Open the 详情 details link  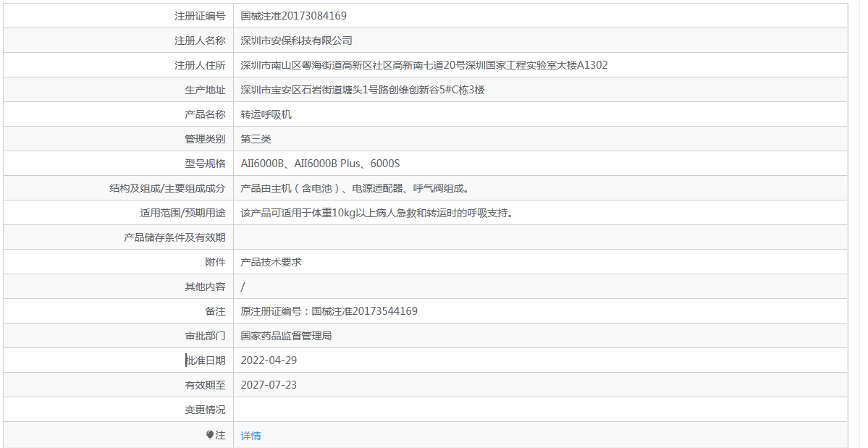point(250,436)
